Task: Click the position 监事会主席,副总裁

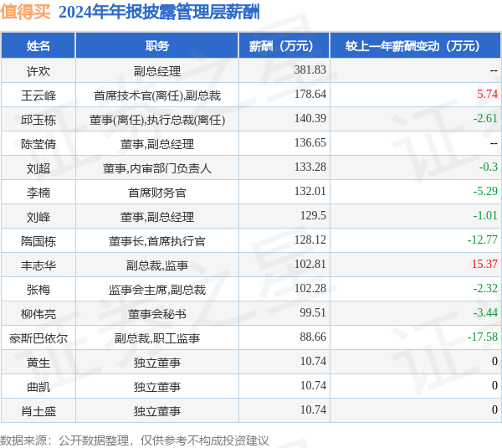Action: tap(157, 290)
